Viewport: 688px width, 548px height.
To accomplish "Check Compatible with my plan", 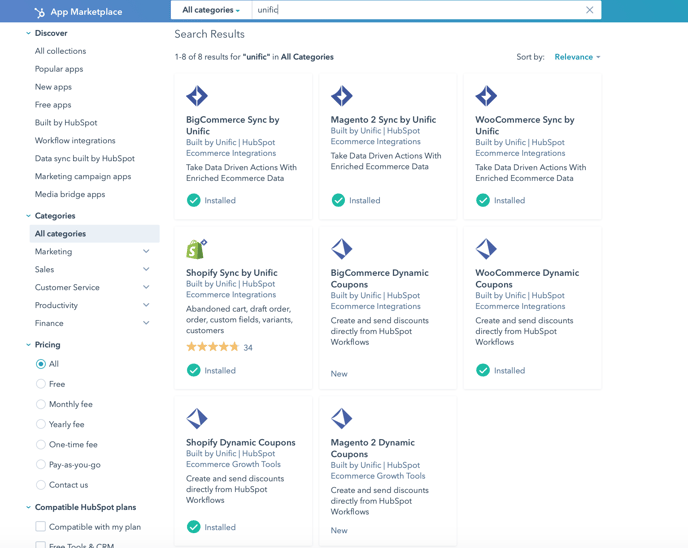I will pos(40,527).
